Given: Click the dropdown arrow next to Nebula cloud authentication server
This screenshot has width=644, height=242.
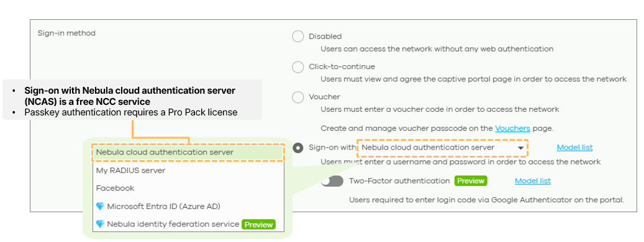Looking at the screenshot, I should coord(520,148).
